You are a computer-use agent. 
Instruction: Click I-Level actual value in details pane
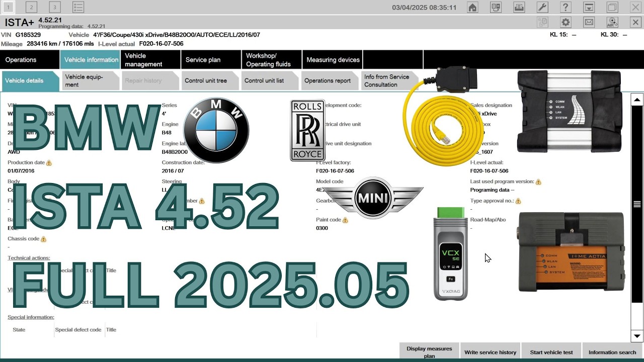(489, 171)
